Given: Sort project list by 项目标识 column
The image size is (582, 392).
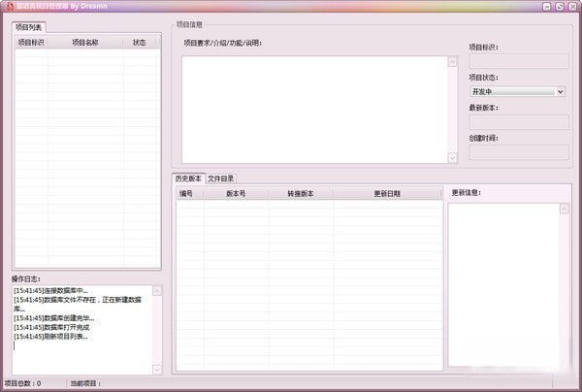Looking at the screenshot, I should pyautogui.click(x=31, y=43).
